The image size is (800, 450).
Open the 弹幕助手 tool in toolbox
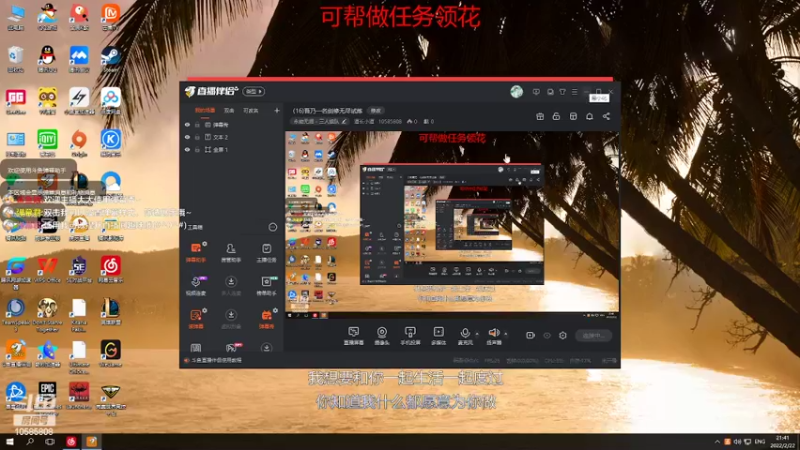pos(196,252)
